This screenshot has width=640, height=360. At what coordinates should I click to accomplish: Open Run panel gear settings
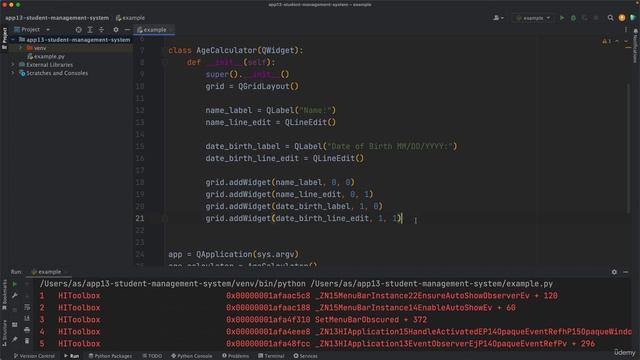tap(614, 272)
